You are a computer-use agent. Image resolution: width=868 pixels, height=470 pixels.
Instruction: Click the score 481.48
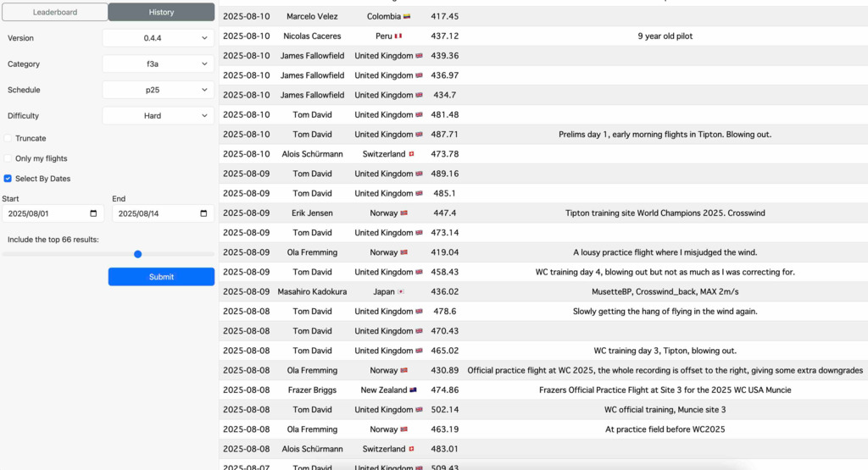pyautogui.click(x=444, y=114)
